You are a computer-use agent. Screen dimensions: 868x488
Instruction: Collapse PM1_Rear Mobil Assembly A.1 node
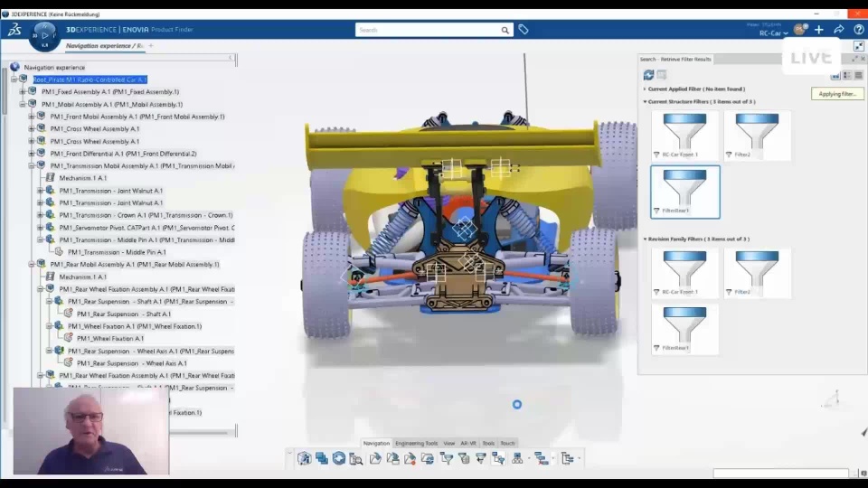(32, 265)
